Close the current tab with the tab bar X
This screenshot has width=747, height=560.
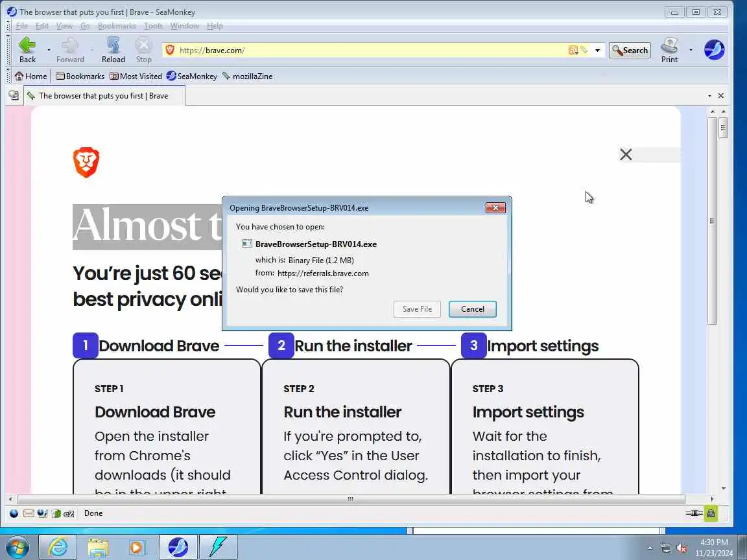721,96
